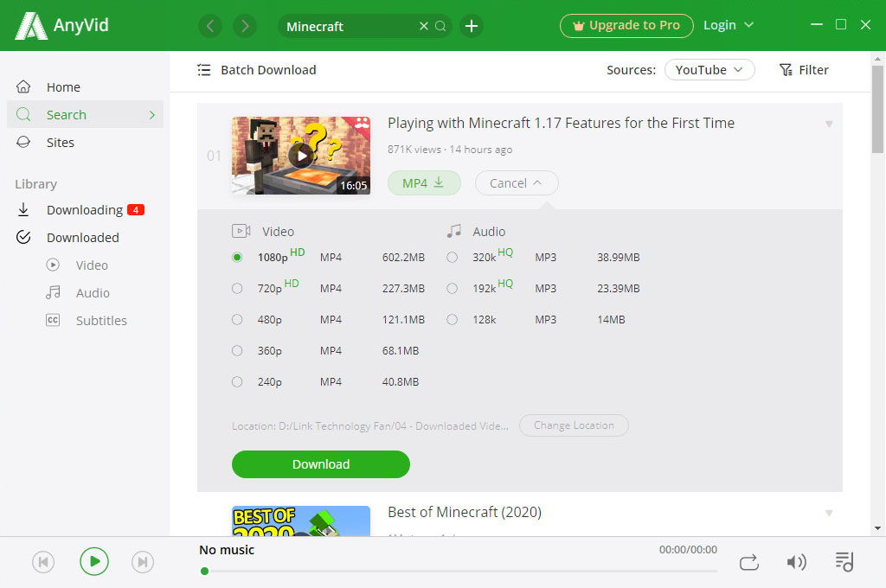The image size is (886, 588).
Task: Select 1080p HD MP4 video quality
Action: (x=237, y=258)
